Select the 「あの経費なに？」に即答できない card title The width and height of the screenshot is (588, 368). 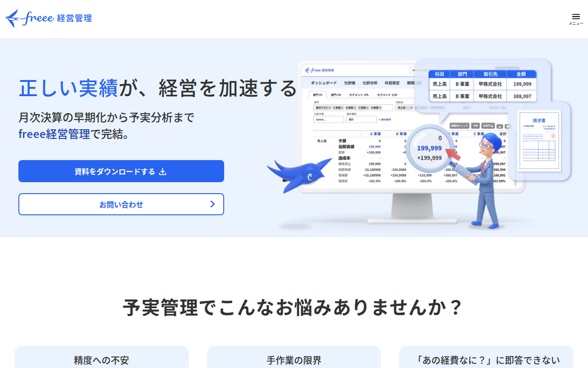click(x=486, y=360)
